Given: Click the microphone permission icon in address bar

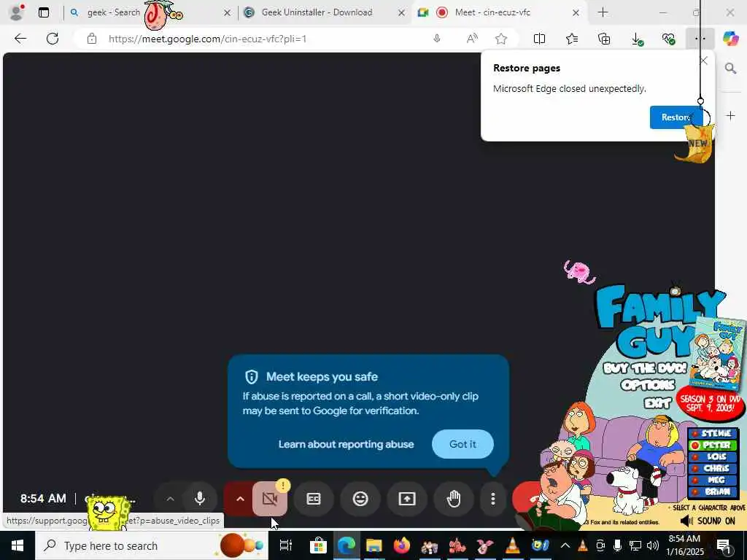Looking at the screenshot, I should tap(437, 39).
